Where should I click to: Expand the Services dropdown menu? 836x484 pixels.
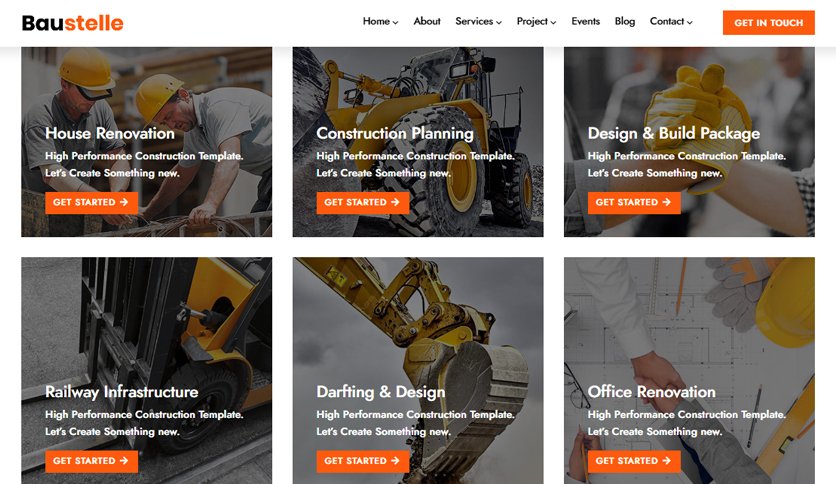478,21
